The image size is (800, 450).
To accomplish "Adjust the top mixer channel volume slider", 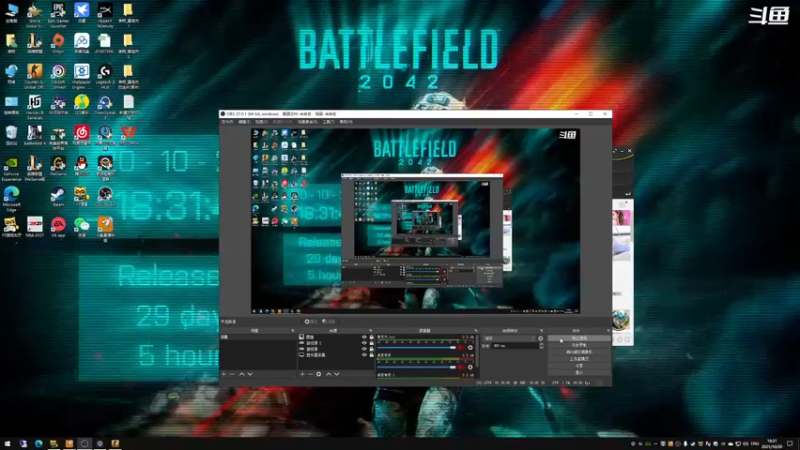I will coord(416,347).
